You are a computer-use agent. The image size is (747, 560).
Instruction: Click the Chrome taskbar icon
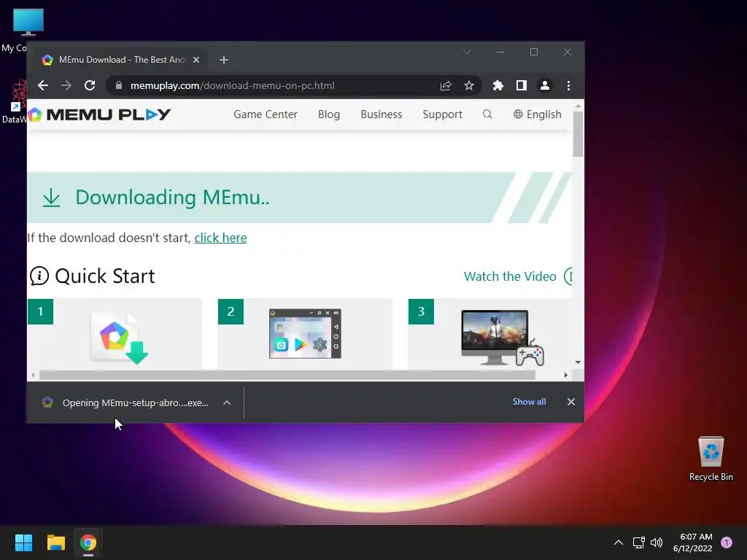[88, 542]
